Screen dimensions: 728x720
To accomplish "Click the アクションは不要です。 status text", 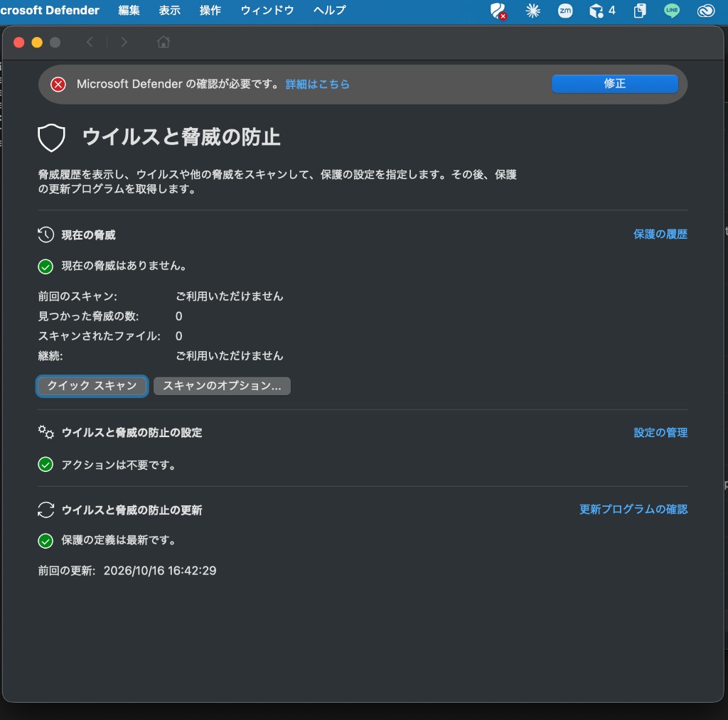I will [119, 465].
